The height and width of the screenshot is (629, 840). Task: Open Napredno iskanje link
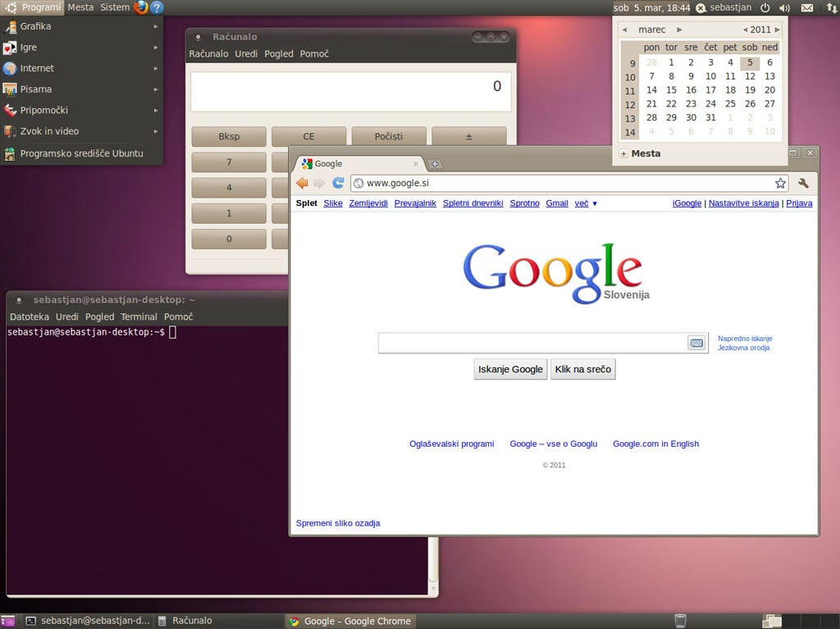coord(745,339)
